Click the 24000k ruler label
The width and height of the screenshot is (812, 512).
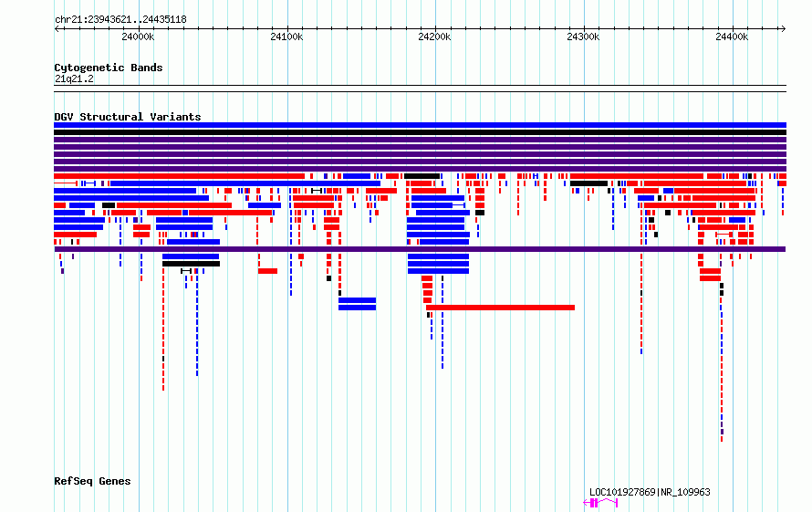tap(138, 37)
